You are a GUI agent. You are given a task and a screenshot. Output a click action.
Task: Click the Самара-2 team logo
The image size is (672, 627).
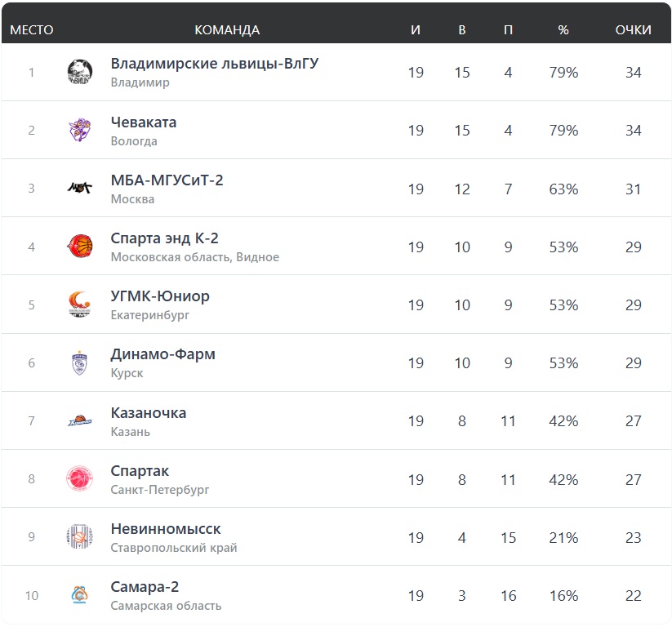click(80, 595)
